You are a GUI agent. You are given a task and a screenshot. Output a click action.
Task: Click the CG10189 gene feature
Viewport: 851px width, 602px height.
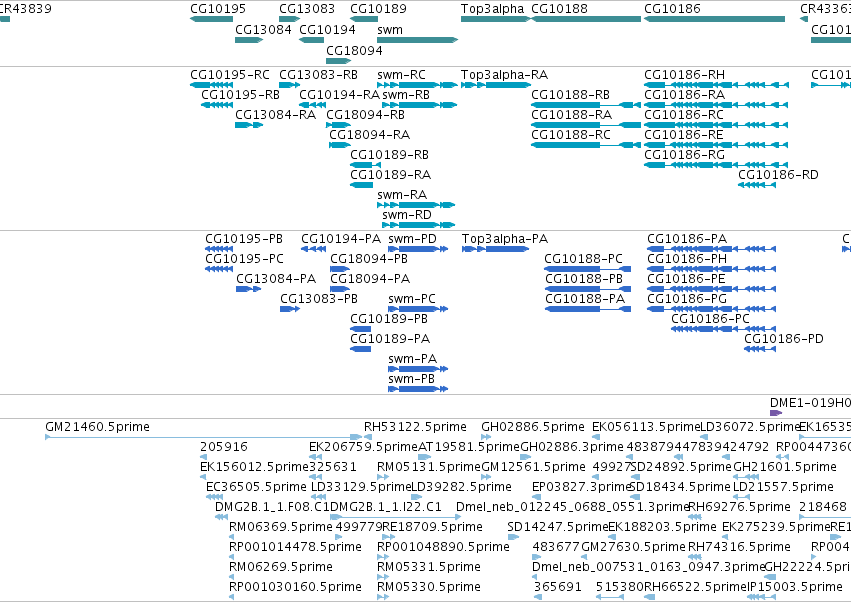364,19
